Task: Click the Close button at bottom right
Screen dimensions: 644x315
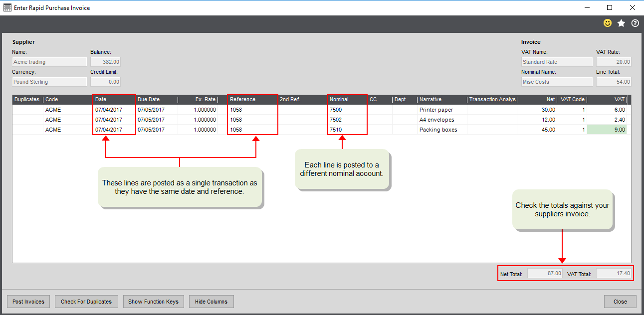Action: tap(620, 302)
